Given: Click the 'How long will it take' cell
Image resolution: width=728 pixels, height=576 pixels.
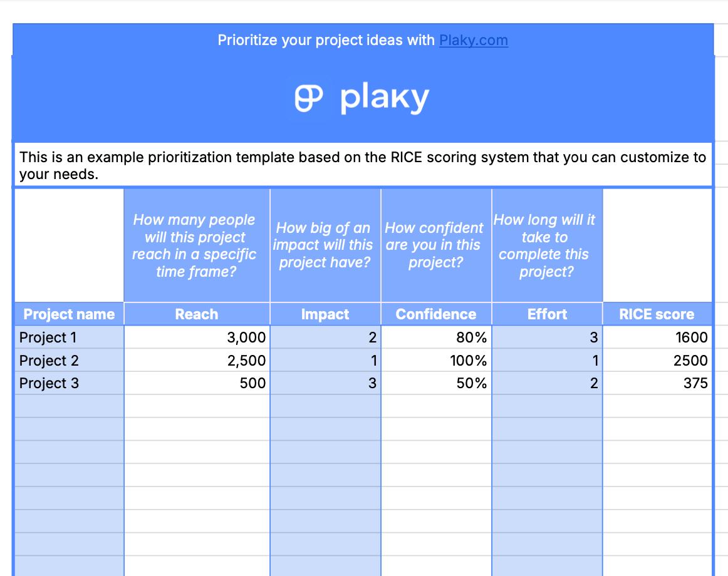Looking at the screenshot, I should pyautogui.click(x=547, y=245).
